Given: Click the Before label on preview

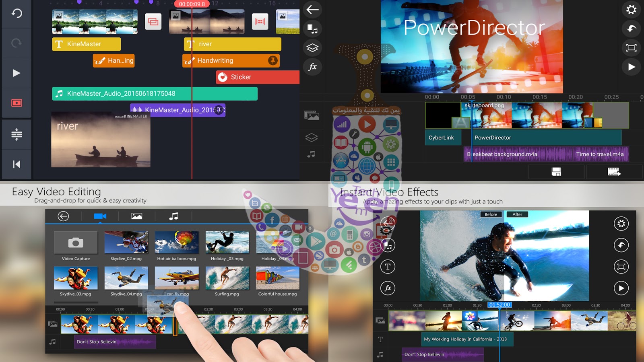Looking at the screenshot, I should pos(491,214).
